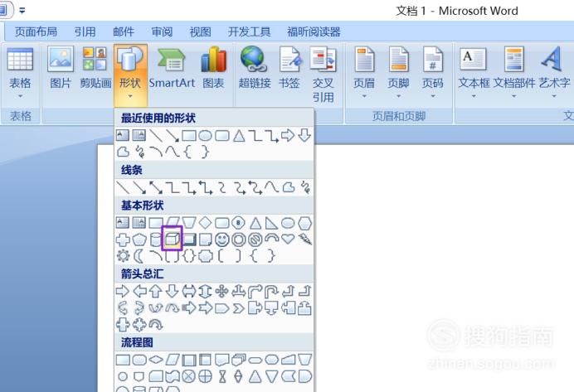Select the flowchart delay shape
The image size is (574, 392).
coord(304,376)
